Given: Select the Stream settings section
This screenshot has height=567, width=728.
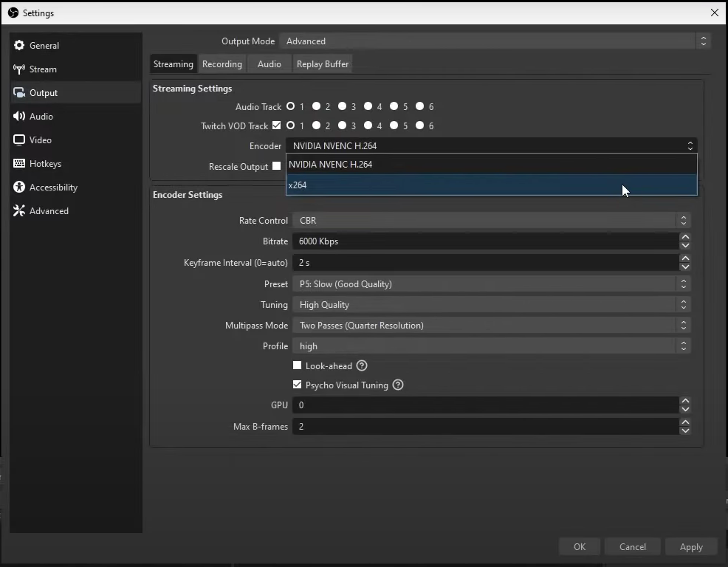Looking at the screenshot, I should coord(42,69).
